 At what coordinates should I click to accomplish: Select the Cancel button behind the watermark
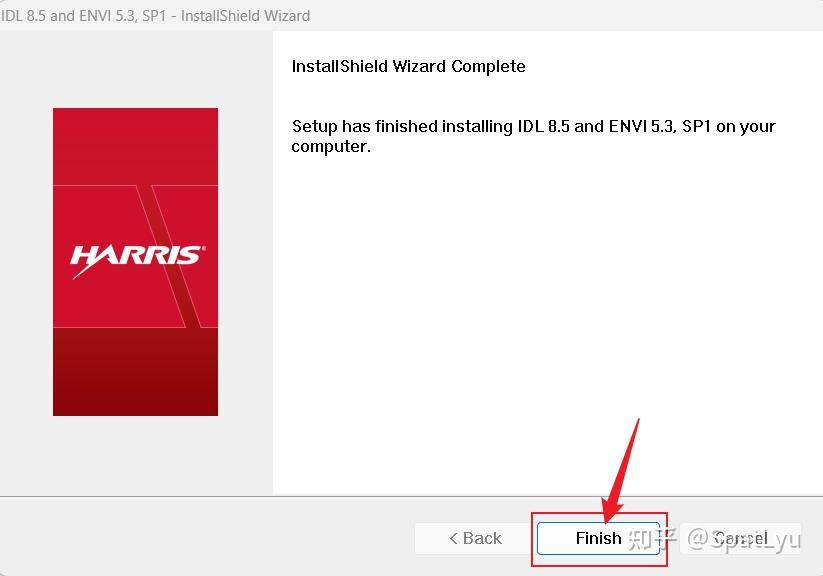point(740,538)
